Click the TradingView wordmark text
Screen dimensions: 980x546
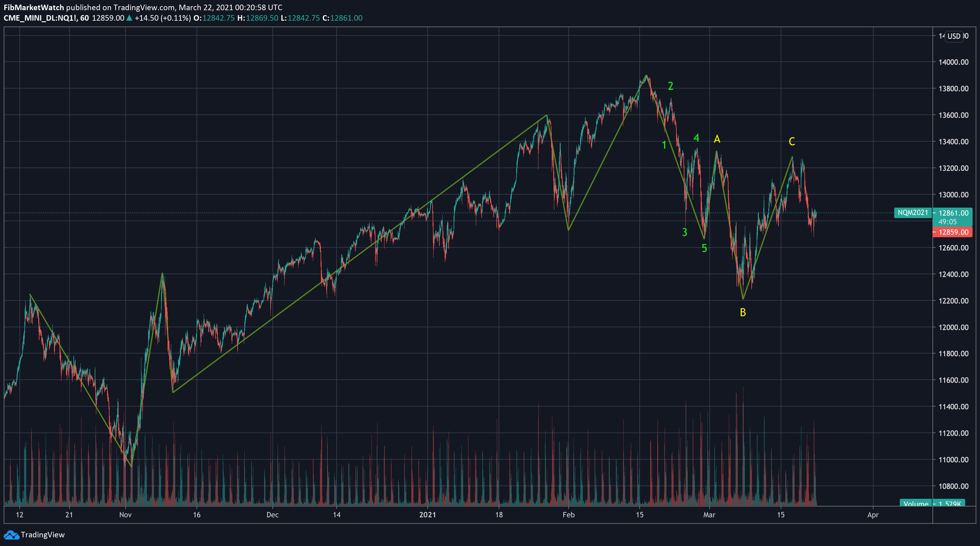(43, 535)
